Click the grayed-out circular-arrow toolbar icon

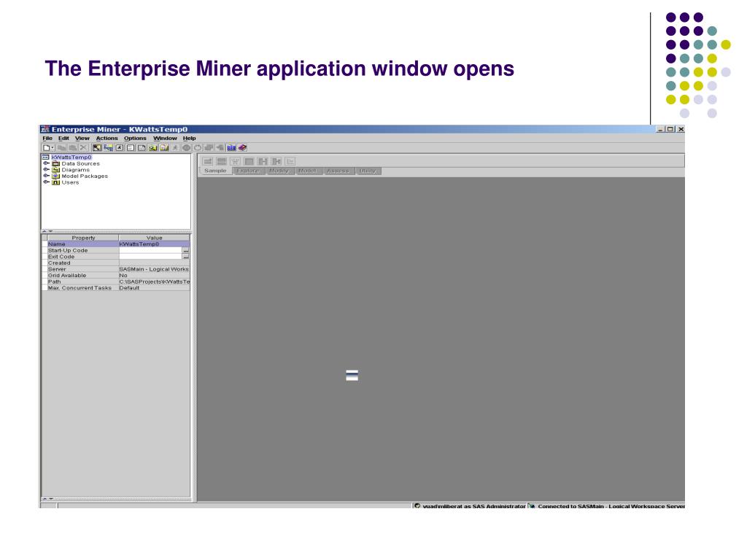pyautogui.click(x=198, y=147)
